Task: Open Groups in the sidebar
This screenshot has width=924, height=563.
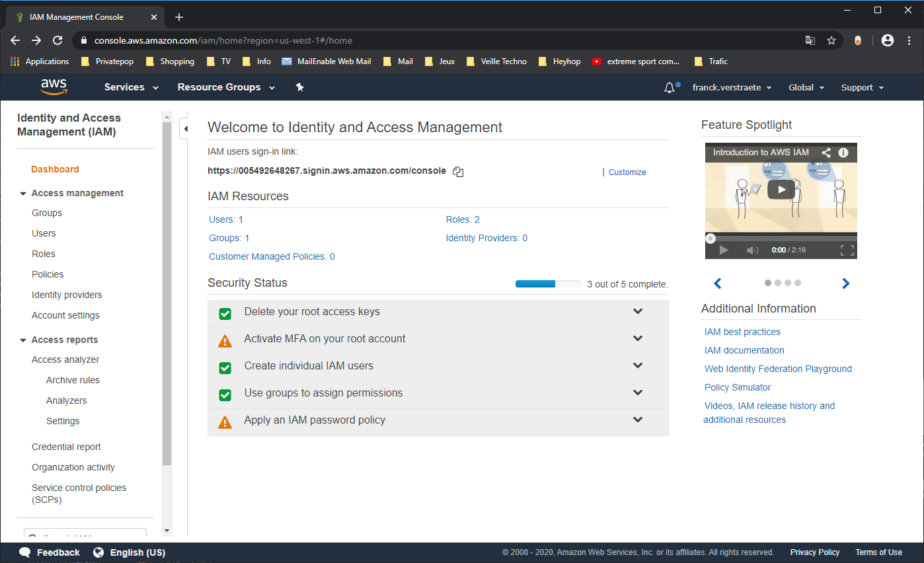Action: [x=47, y=213]
